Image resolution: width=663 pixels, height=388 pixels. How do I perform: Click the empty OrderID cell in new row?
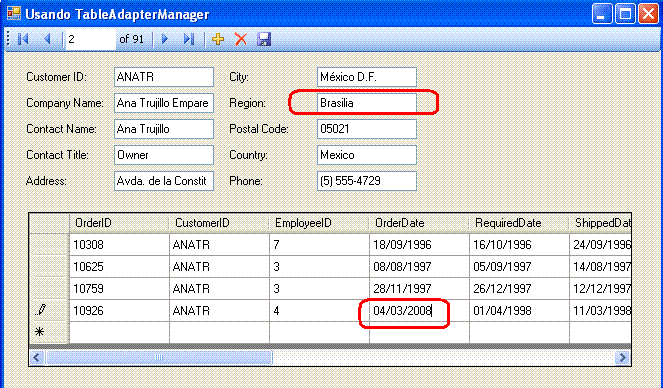pos(119,332)
